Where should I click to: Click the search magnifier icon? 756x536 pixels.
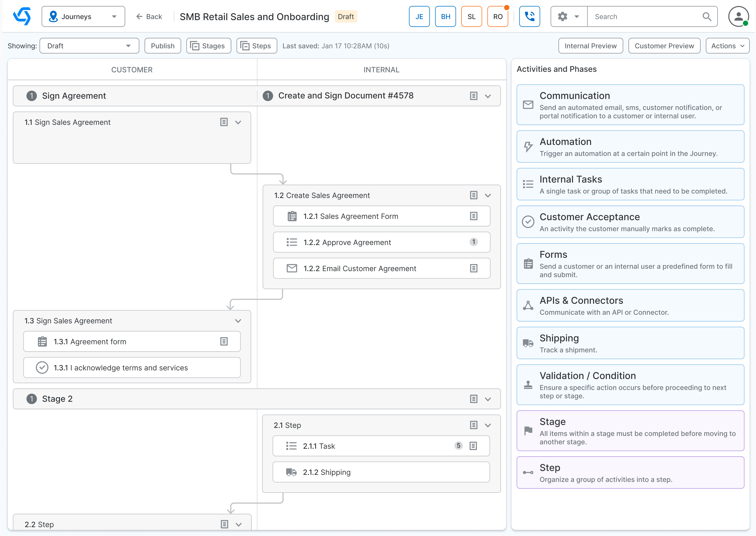coord(707,16)
